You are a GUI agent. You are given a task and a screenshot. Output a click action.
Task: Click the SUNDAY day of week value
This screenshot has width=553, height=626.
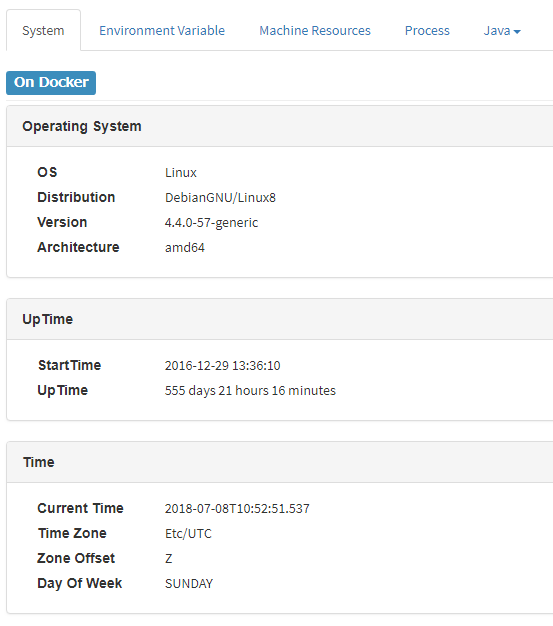[x=189, y=584]
